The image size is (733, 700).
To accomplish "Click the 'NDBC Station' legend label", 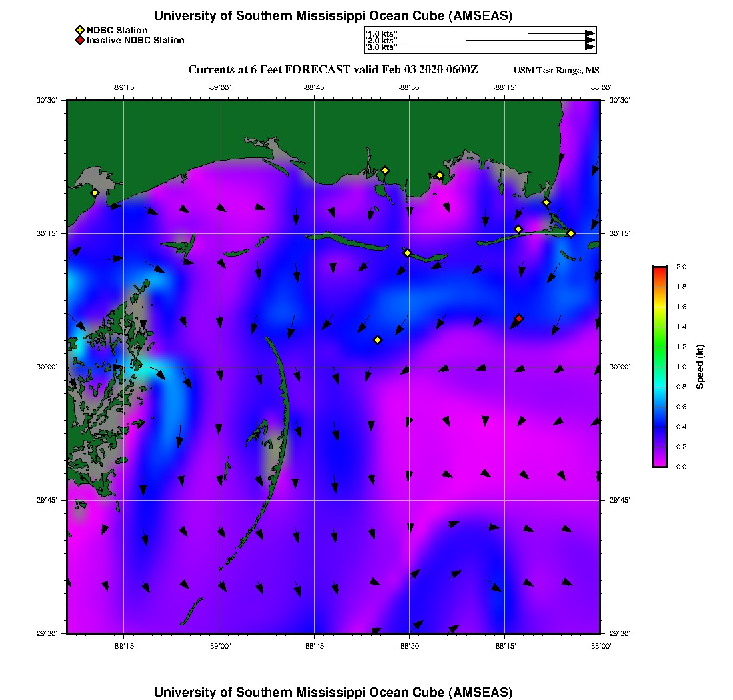I will (117, 31).
